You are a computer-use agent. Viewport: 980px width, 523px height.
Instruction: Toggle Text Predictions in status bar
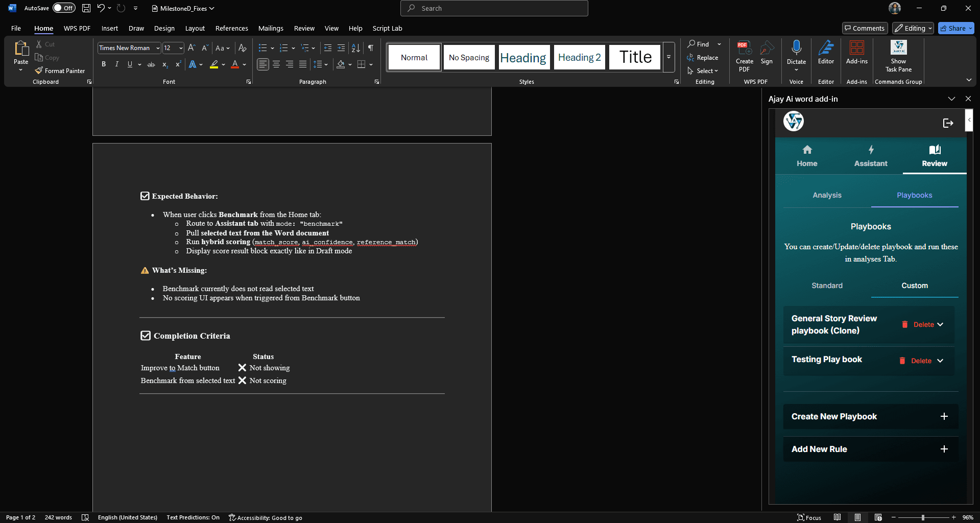coord(193,517)
